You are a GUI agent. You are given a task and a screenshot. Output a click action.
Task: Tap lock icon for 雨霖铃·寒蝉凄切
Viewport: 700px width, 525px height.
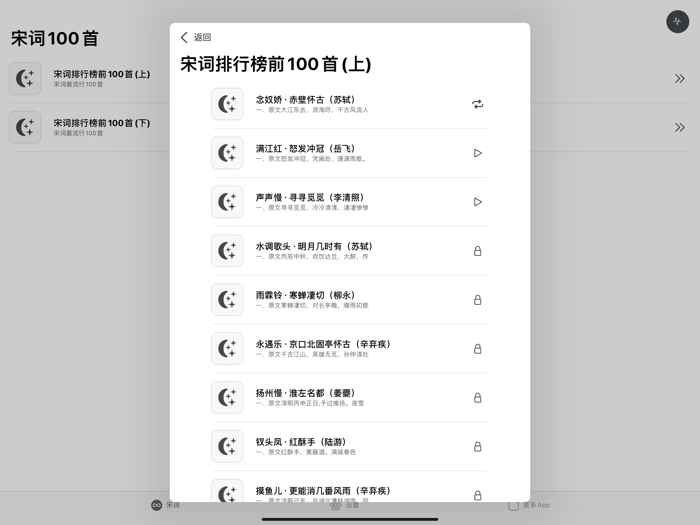pyautogui.click(x=477, y=300)
